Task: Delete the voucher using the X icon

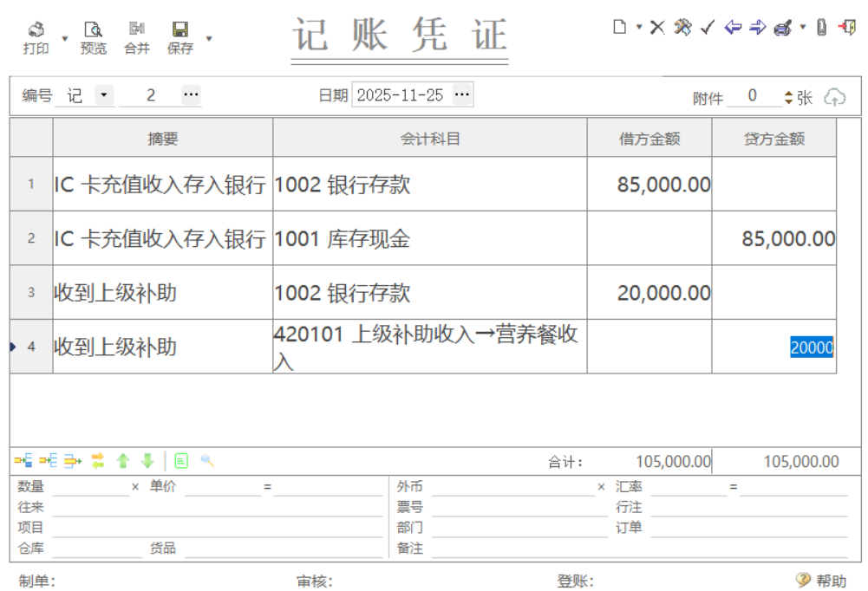Action: 656,28
